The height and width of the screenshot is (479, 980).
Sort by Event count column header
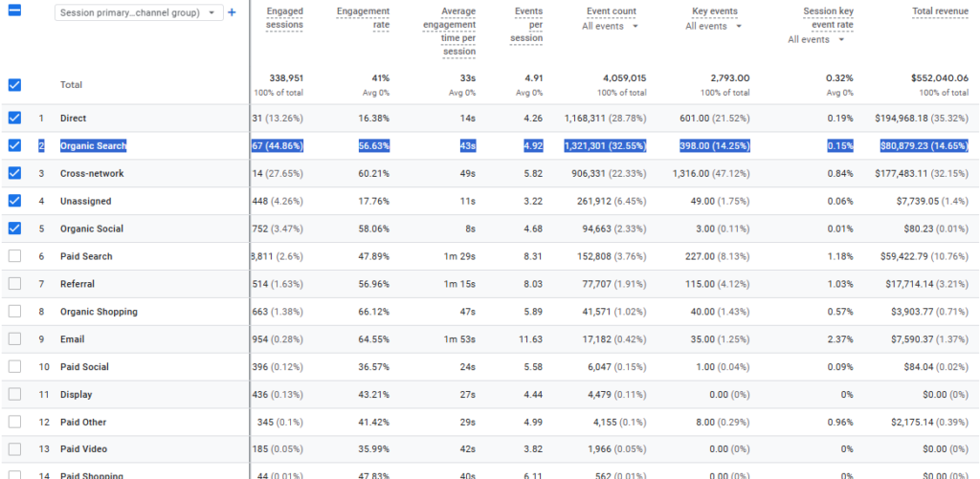coord(612,11)
